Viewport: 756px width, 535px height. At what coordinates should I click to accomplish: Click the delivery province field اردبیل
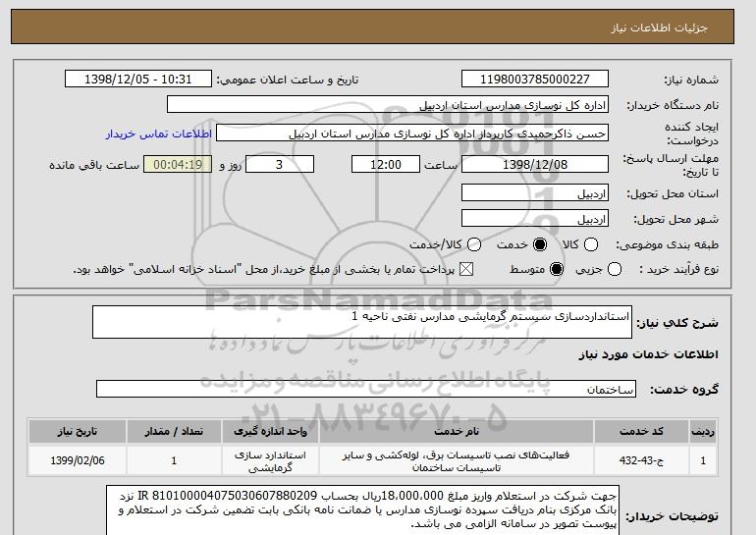coord(535,192)
